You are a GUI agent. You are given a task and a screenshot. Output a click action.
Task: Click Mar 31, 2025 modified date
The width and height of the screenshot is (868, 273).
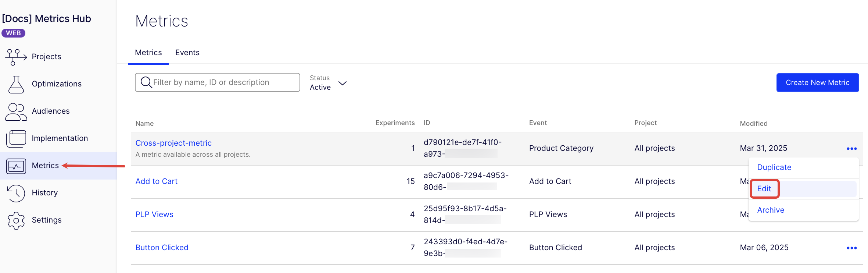tap(764, 148)
